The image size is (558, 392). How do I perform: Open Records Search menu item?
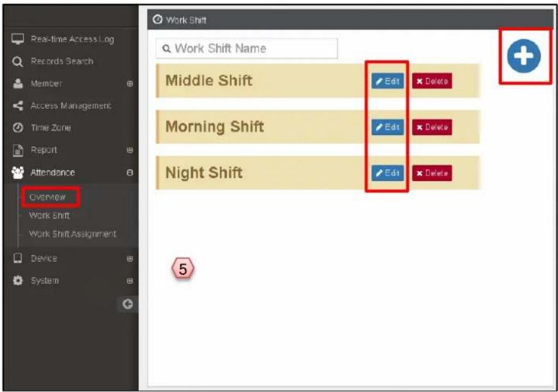click(x=62, y=61)
